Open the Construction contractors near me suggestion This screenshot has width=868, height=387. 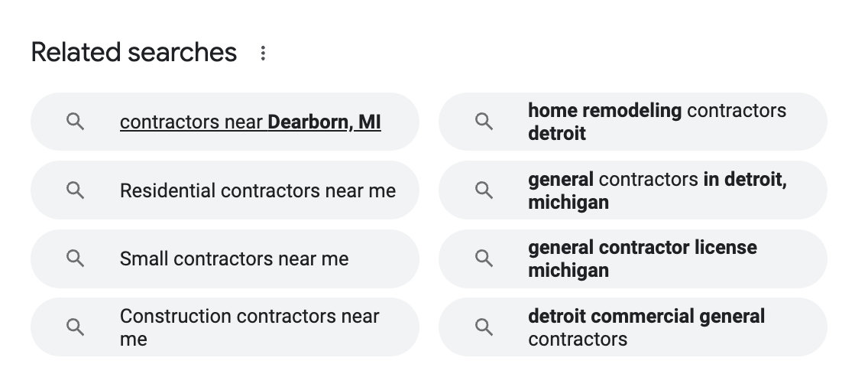(x=225, y=327)
